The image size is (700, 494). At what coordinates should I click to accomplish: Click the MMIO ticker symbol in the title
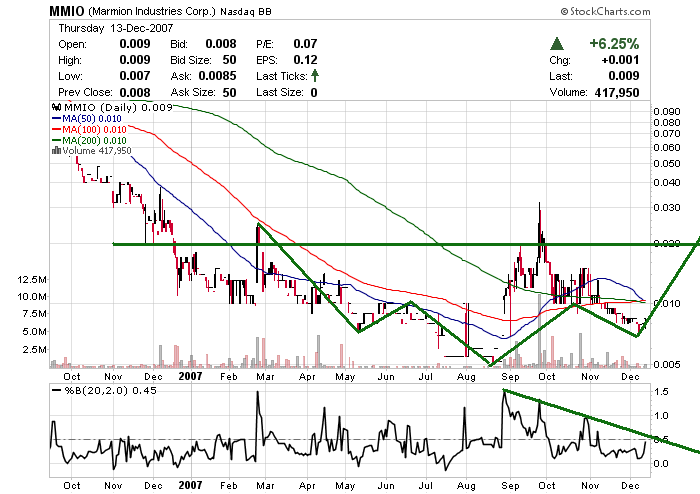pyautogui.click(x=67, y=11)
